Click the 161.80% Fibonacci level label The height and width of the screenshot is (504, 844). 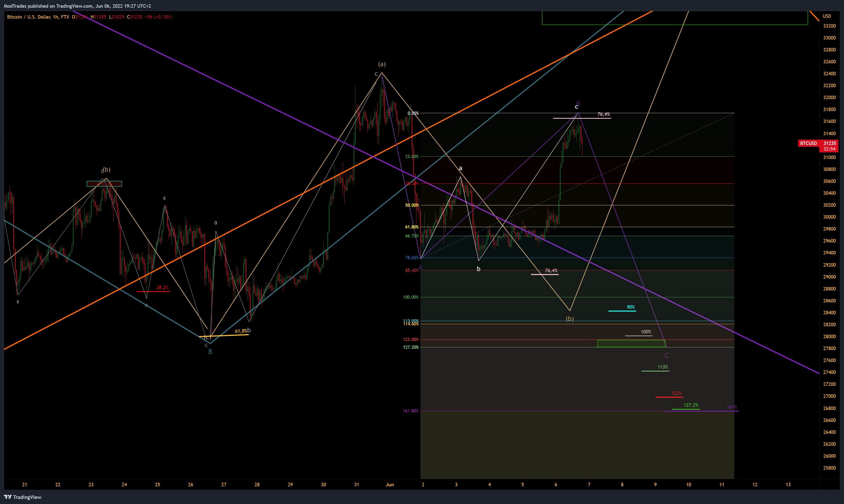click(x=411, y=411)
